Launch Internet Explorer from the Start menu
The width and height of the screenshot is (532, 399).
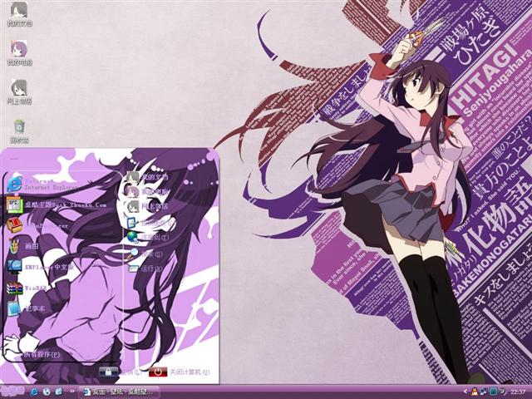pyautogui.click(x=42, y=185)
